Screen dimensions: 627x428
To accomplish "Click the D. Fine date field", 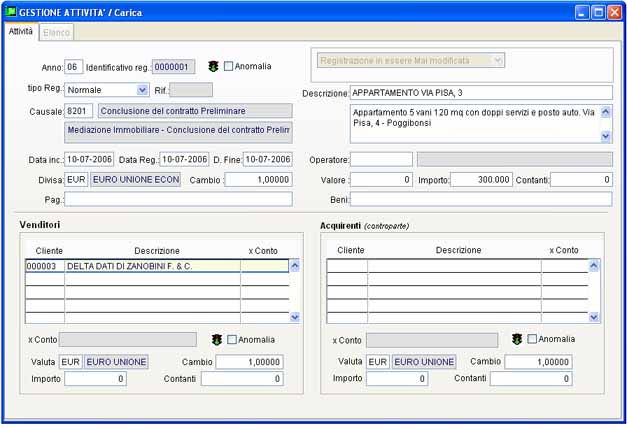I will pyautogui.click(x=268, y=159).
